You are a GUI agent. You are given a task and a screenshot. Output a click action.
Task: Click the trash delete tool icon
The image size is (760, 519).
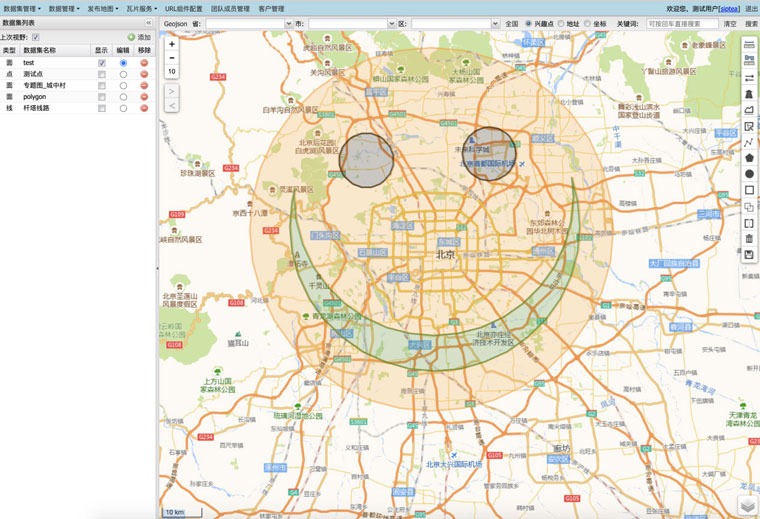tap(749, 239)
